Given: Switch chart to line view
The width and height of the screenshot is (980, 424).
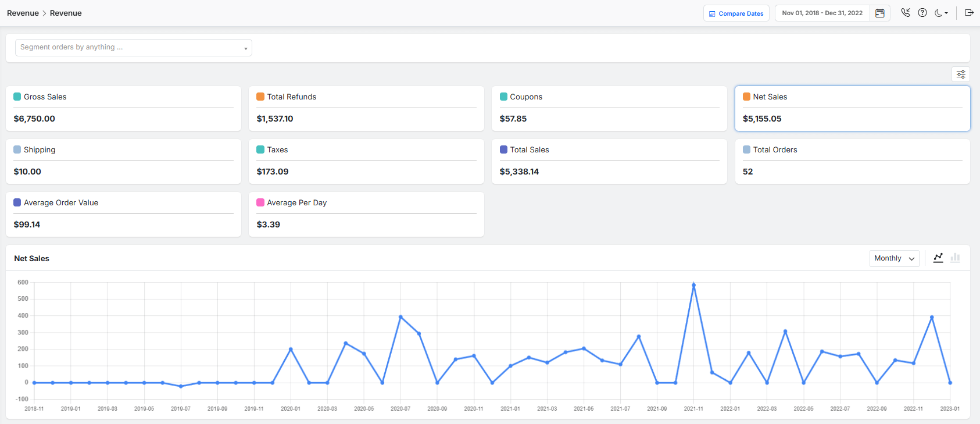Looking at the screenshot, I should [x=938, y=258].
